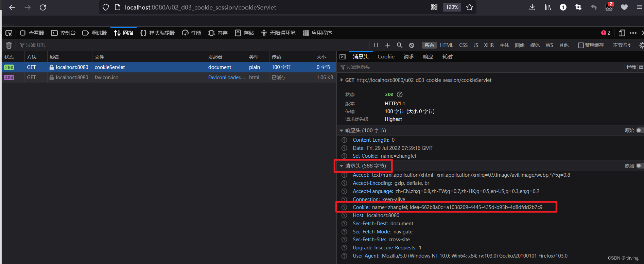Select the cookieServlet request row

pyautogui.click(x=169, y=67)
